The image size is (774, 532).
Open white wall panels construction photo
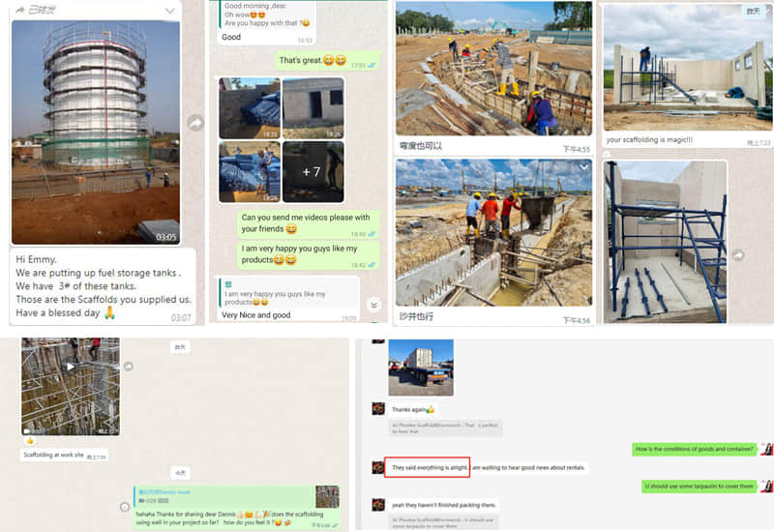(x=683, y=68)
